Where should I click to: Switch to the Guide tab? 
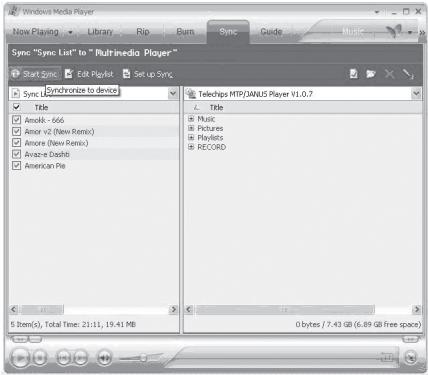click(x=271, y=32)
